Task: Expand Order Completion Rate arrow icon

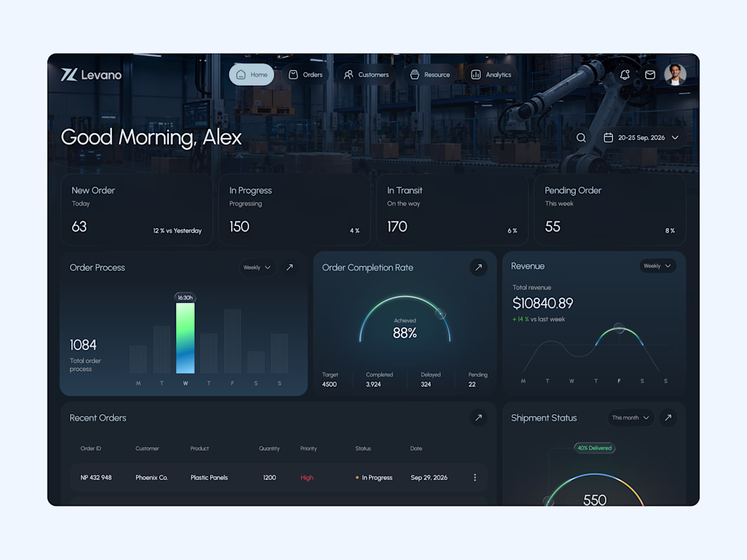Action: (478, 267)
